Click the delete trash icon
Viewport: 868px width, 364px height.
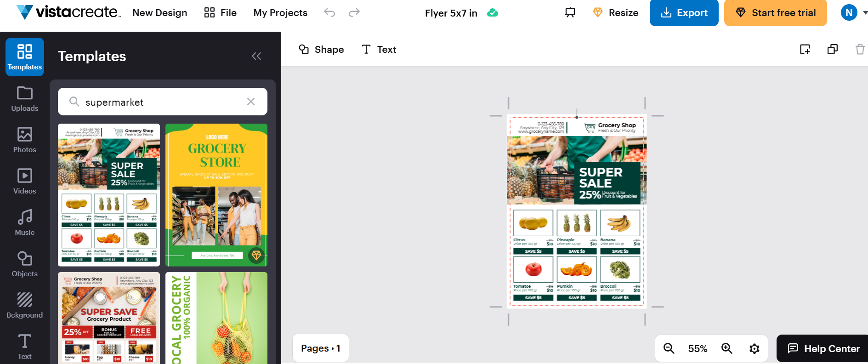[860, 49]
